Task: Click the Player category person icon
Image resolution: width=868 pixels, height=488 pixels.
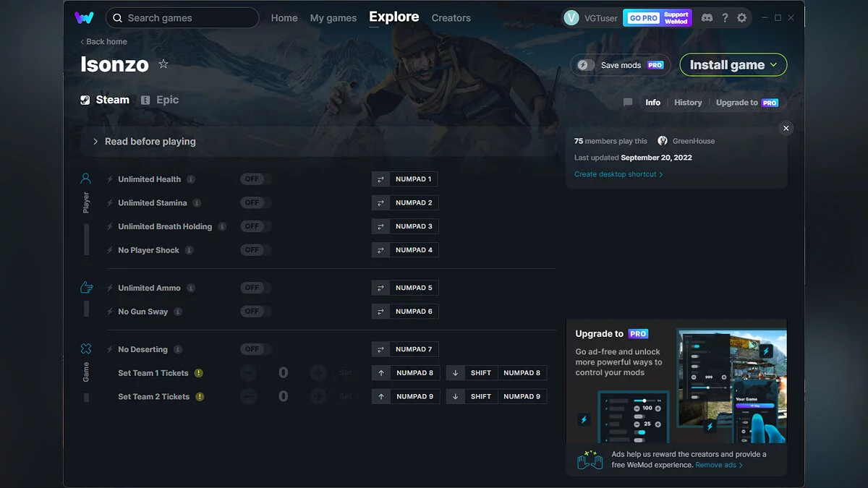Action: click(x=86, y=179)
